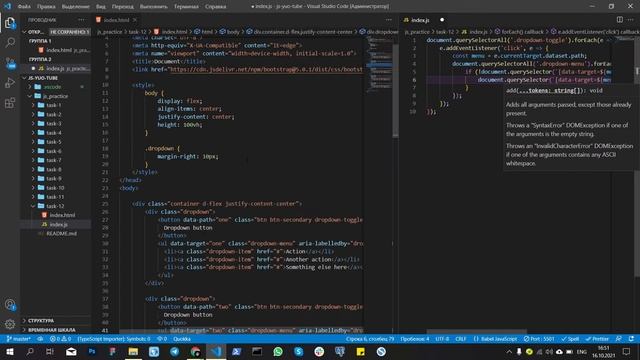Click the UTF-8 encoding selector
This screenshot has width=640, height=360.
pos(442,339)
